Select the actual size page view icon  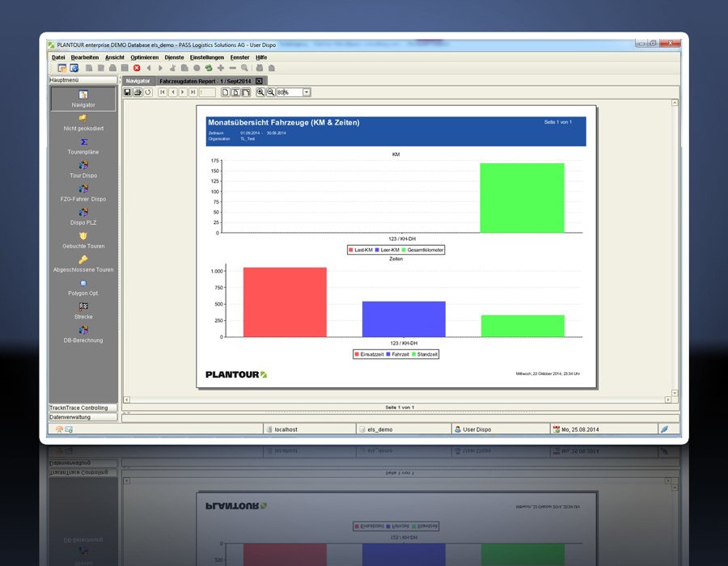coord(225,92)
